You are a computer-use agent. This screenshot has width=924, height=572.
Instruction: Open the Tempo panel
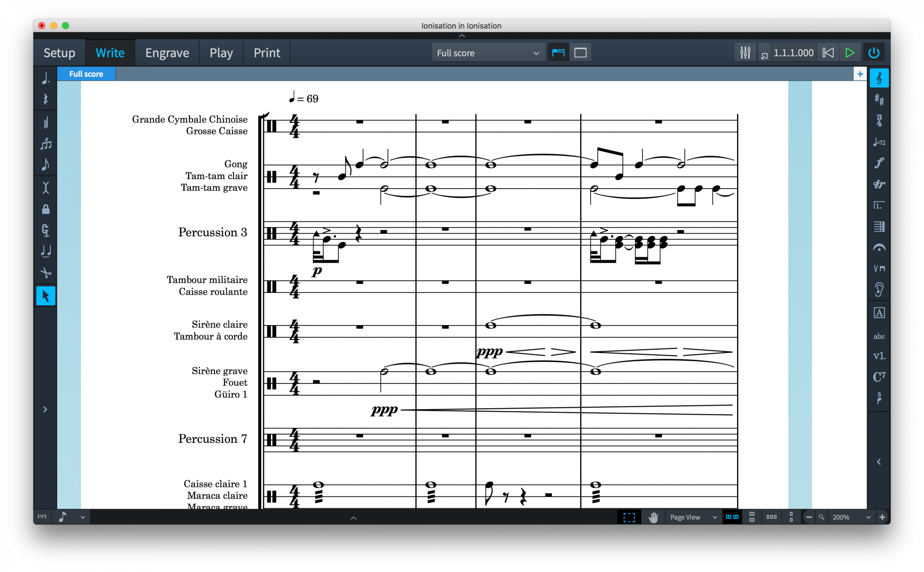click(x=879, y=142)
